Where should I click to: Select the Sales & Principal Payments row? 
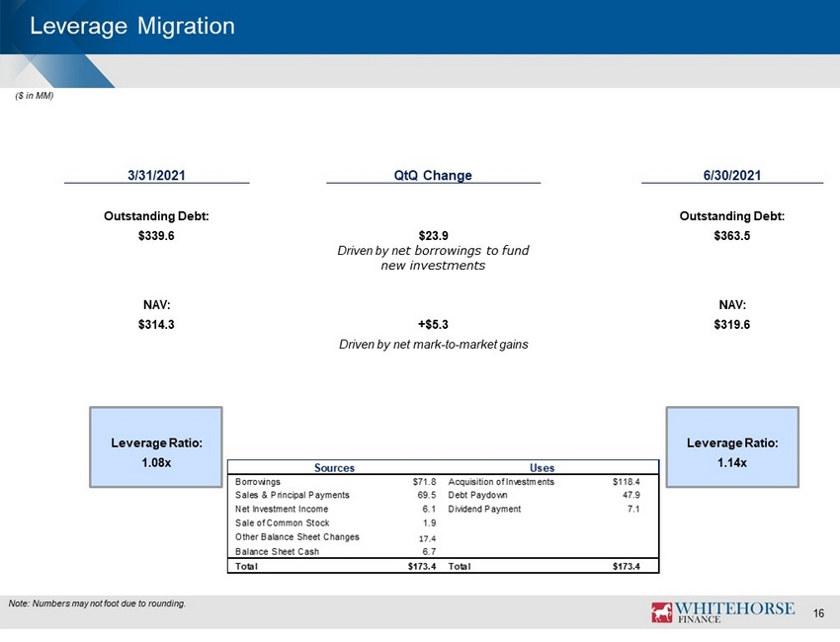[x=335, y=495]
